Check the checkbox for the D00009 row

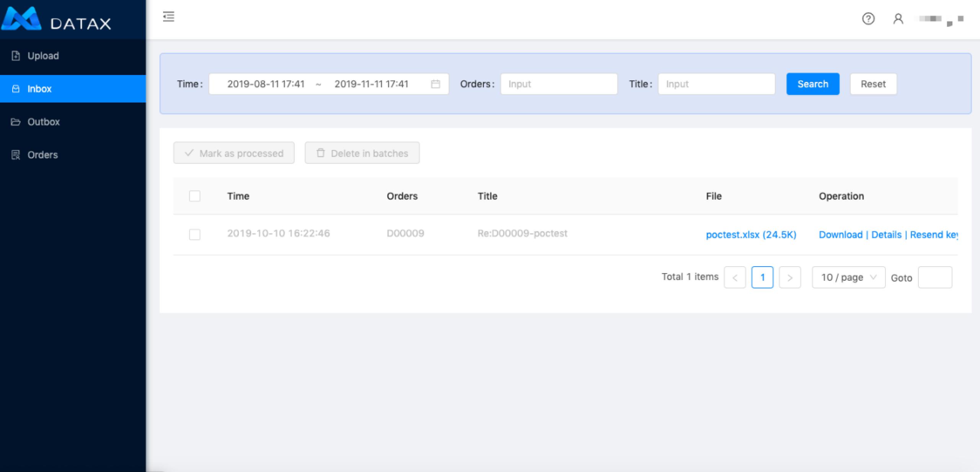[x=195, y=234]
